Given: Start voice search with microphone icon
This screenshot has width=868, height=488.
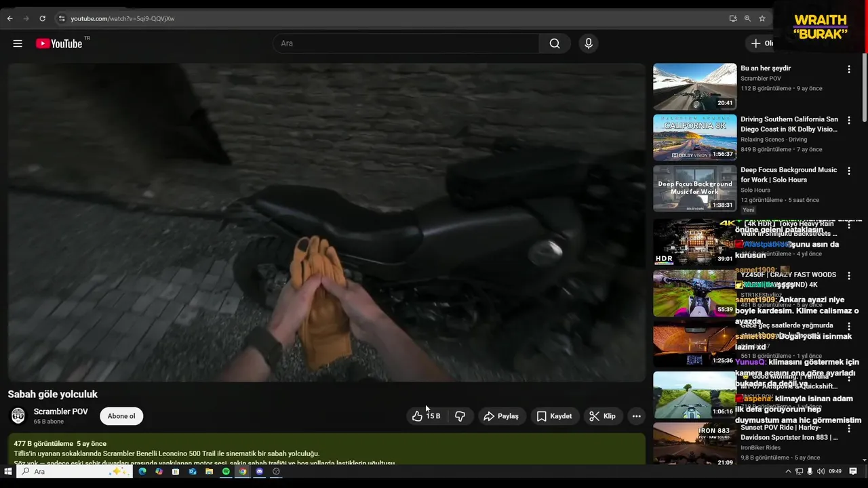Looking at the screenshot, I should tap(588, 43).
